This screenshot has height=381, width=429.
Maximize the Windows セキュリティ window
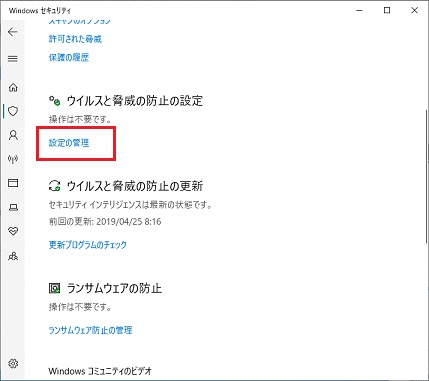(387, 11)
